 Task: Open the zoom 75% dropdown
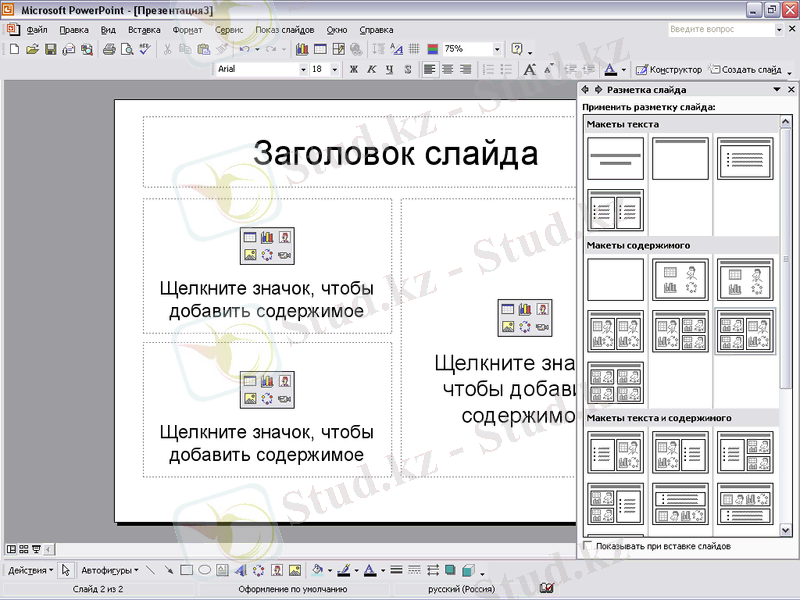(497, 49)
